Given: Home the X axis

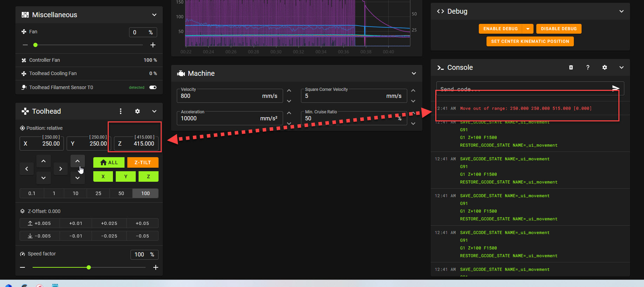Looking at the screenshot, I should (x=103, y=176).
